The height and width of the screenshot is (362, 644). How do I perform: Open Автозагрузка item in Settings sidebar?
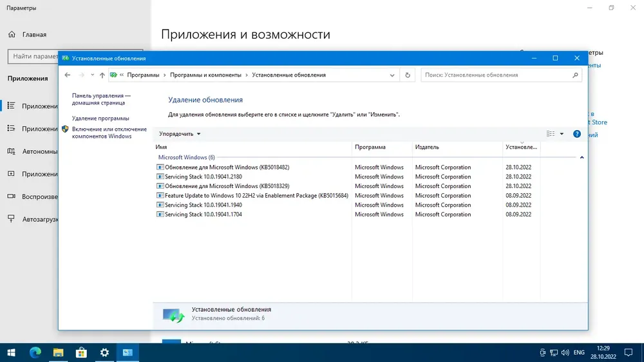[40, 220]
